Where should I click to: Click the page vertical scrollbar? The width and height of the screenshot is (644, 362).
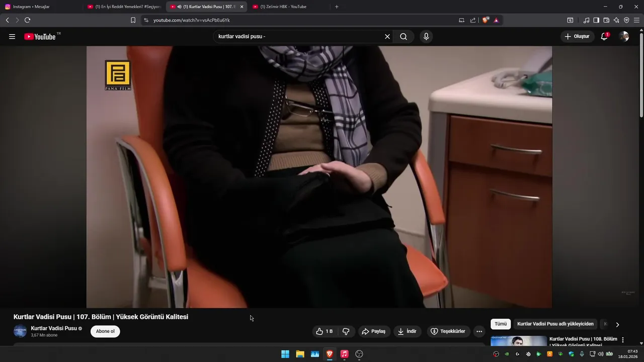641,74
